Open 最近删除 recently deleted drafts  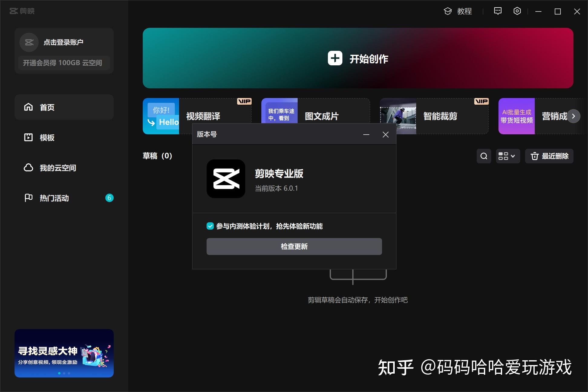pyautogui.click(x=549, y=156)
